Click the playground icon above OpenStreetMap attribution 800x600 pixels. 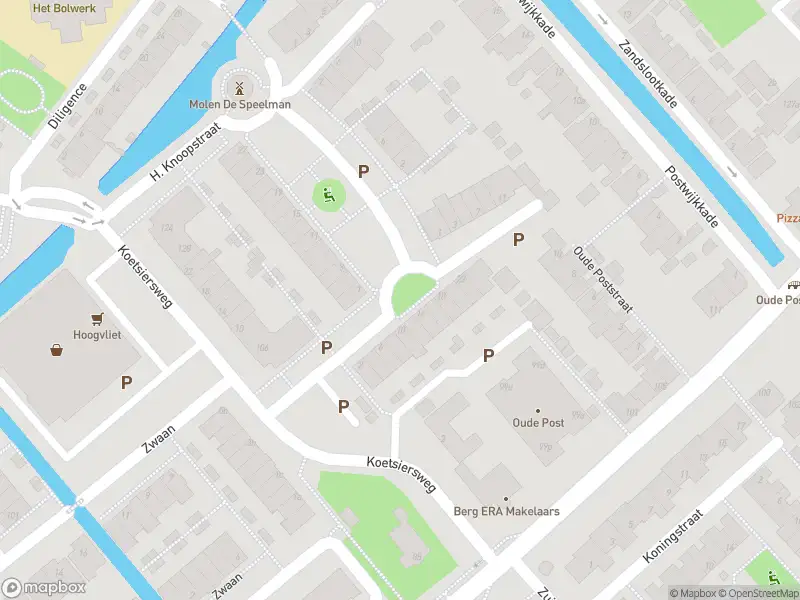pyautogui.click(x=774, y=577)
